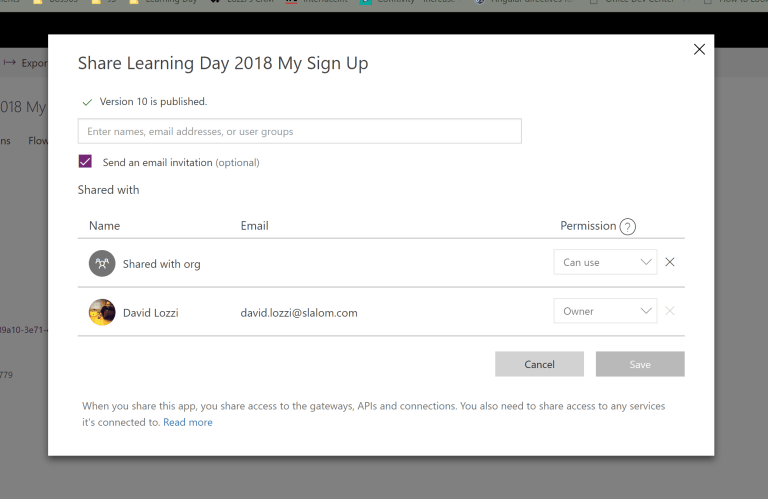Click the Version 10 is published message
Screen dimensions: 768x499
153,101
